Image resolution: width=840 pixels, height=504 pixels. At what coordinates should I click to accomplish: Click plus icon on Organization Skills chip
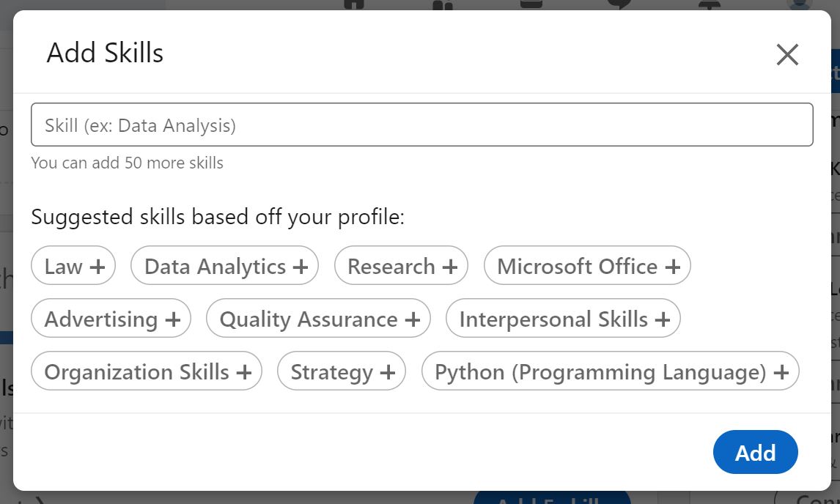pos(244,373)
